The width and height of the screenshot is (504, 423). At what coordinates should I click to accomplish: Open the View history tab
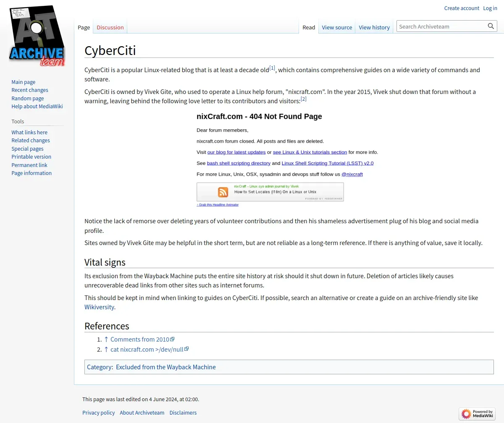click(x=374, y=27)
